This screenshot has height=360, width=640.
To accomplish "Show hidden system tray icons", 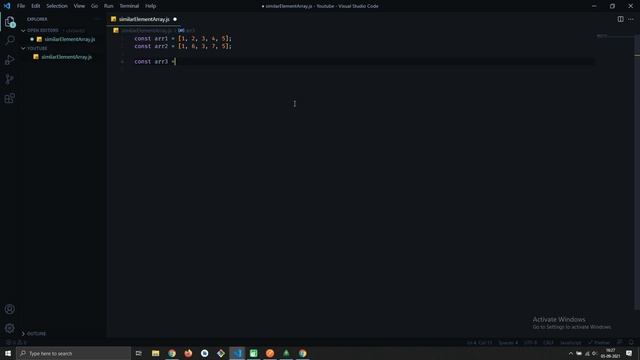I will [571, 353].
